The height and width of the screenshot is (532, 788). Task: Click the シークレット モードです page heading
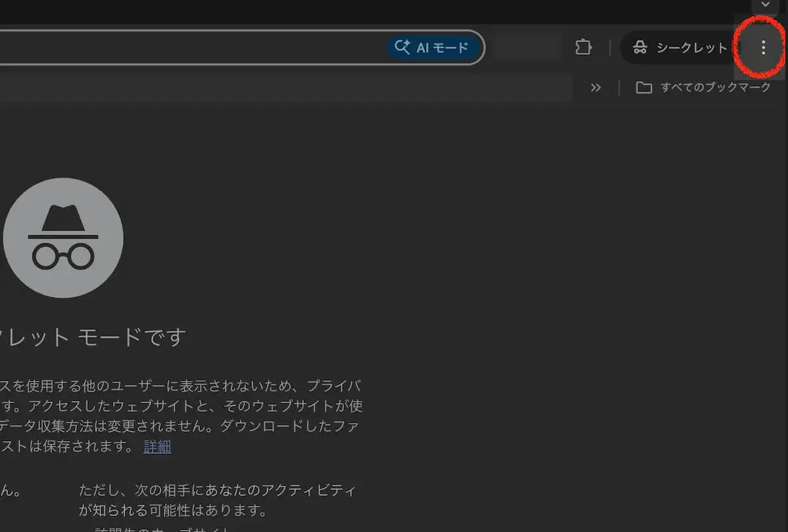point(94,337)
